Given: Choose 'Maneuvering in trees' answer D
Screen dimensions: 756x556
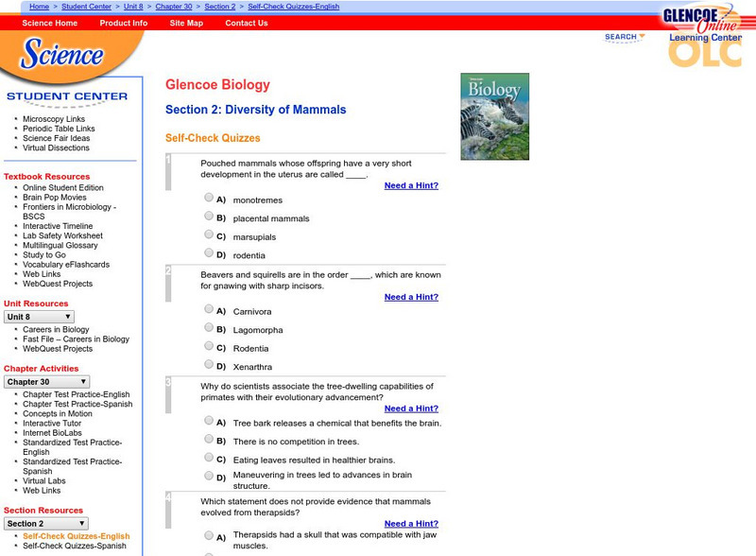Looking at the screenshot, I should pos(209,476).
